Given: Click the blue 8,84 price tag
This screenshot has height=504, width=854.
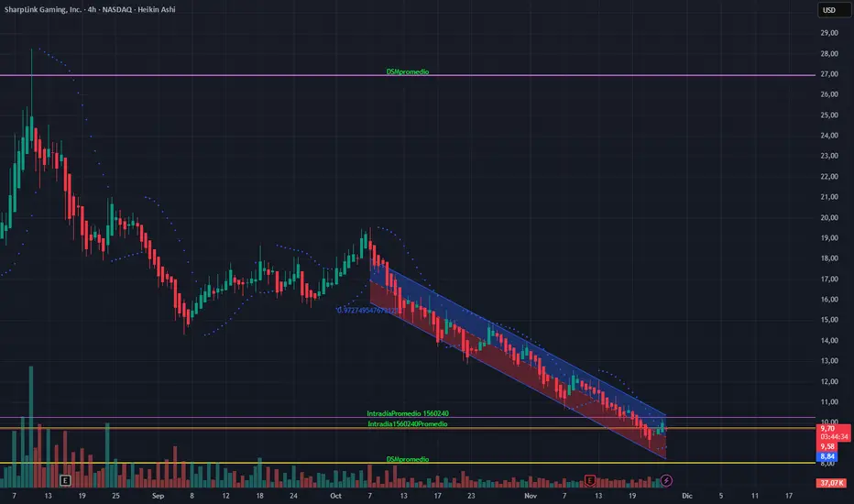Looking at the screenshot, I should [827, 456].
